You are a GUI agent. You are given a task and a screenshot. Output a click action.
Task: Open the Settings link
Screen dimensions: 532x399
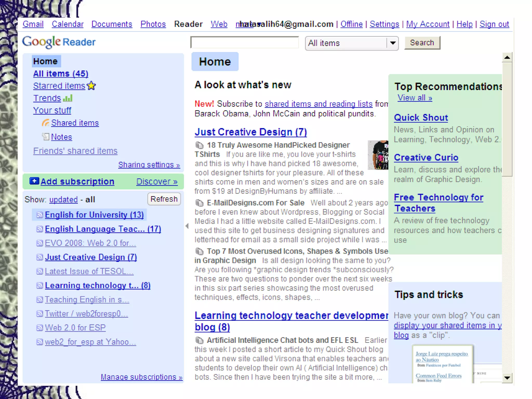[384, 24]
